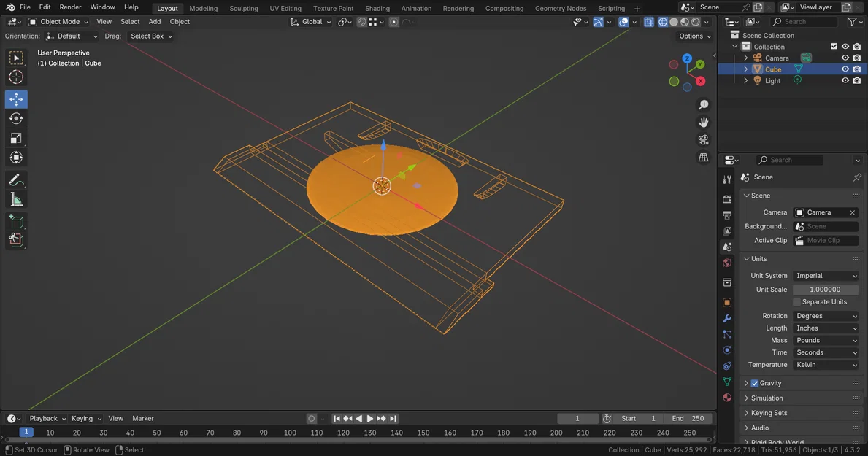868x456 pixels.
Task: Open the Material properties tab
Action: point(727,398)
